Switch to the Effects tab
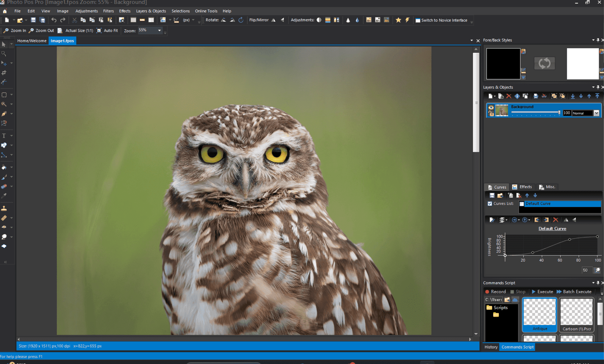This screenshot has width=604, height=364. coord(522,187)
